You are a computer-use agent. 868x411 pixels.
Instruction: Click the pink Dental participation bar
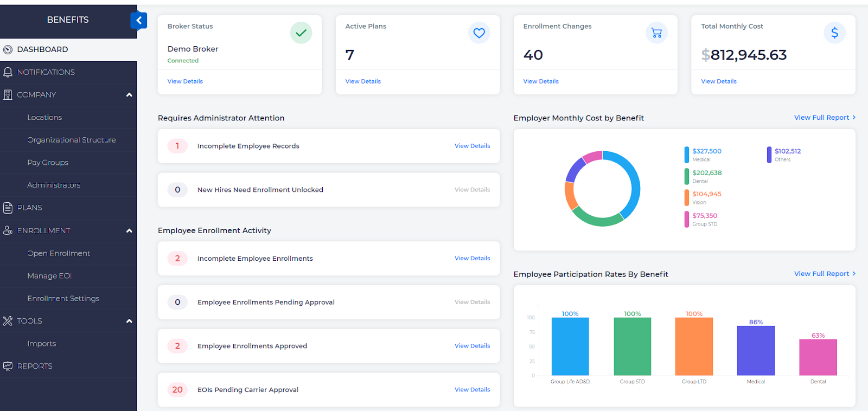pyautogui.click(x=818, y=357)
